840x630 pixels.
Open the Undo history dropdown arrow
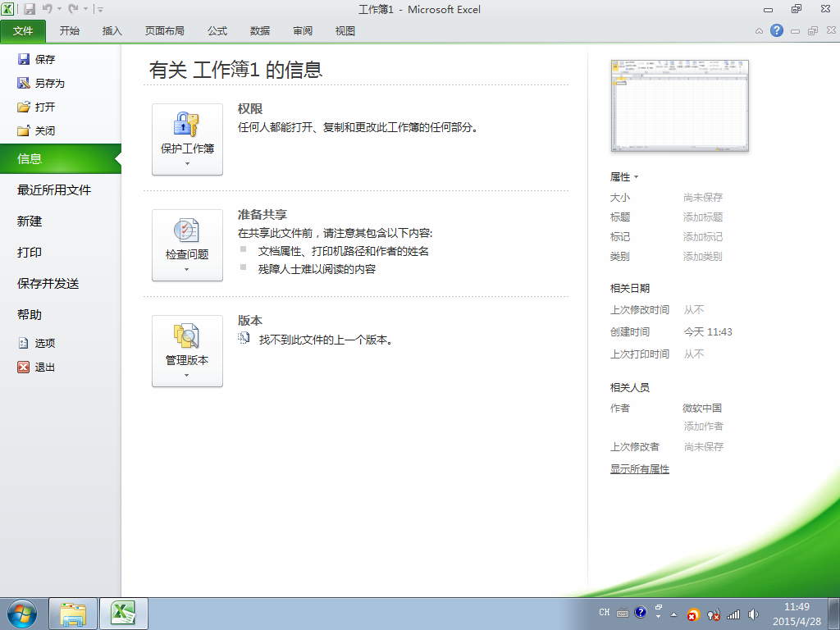click(x=59, y=8)
